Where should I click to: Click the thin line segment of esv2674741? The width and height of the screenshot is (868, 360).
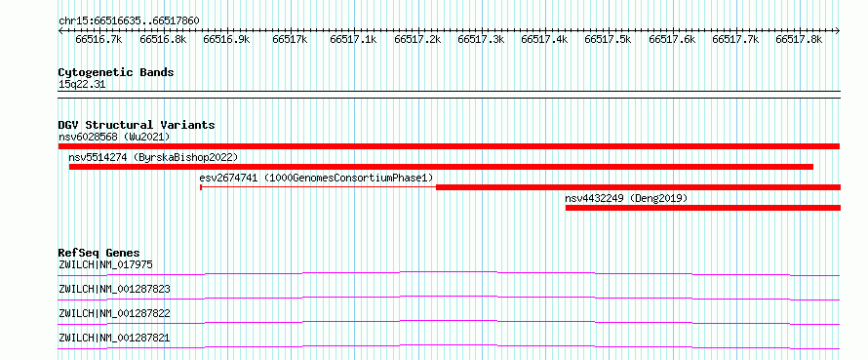[318, 187]
